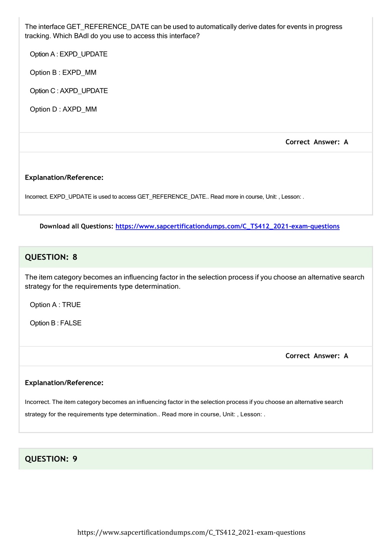Click the 'Download all Questions:' label
The width and height of the screenshot is (392, 554).
[x=77, y=226]
